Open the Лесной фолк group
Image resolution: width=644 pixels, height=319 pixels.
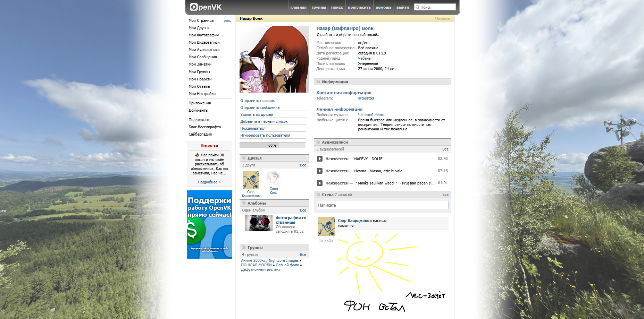[x=287, y=265]
